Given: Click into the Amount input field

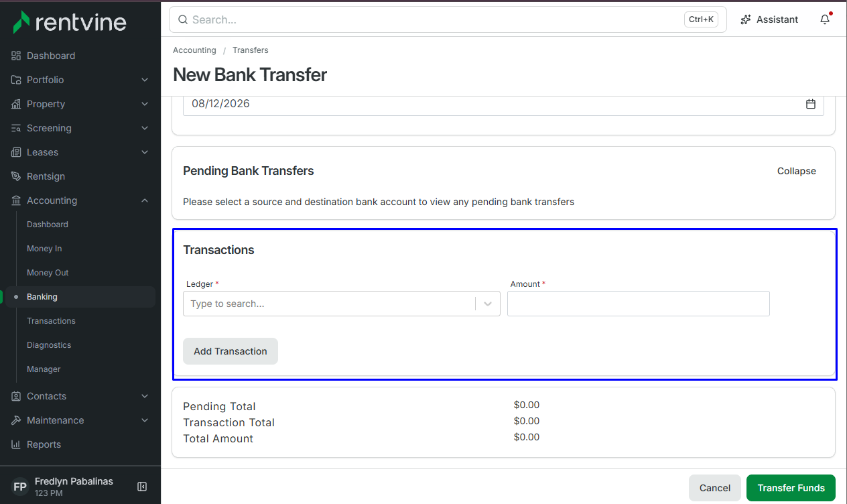Looking at the screenshot, I should tap(639, 304).
